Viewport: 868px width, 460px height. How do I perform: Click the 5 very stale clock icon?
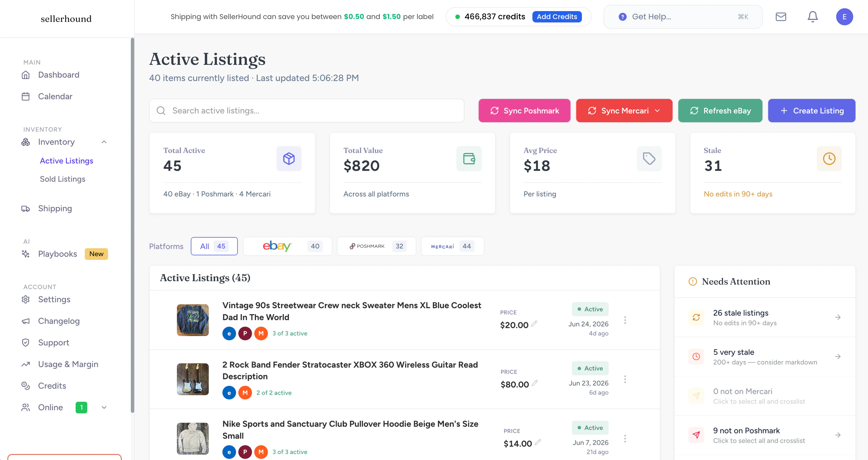(696, 357)
